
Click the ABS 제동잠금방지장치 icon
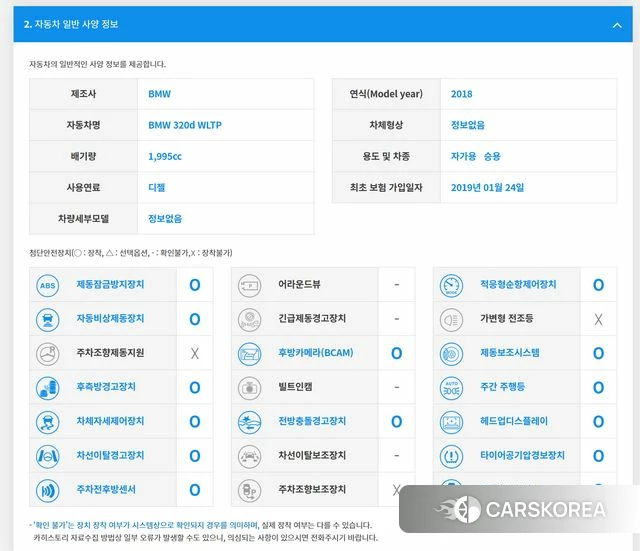point(47,285)
